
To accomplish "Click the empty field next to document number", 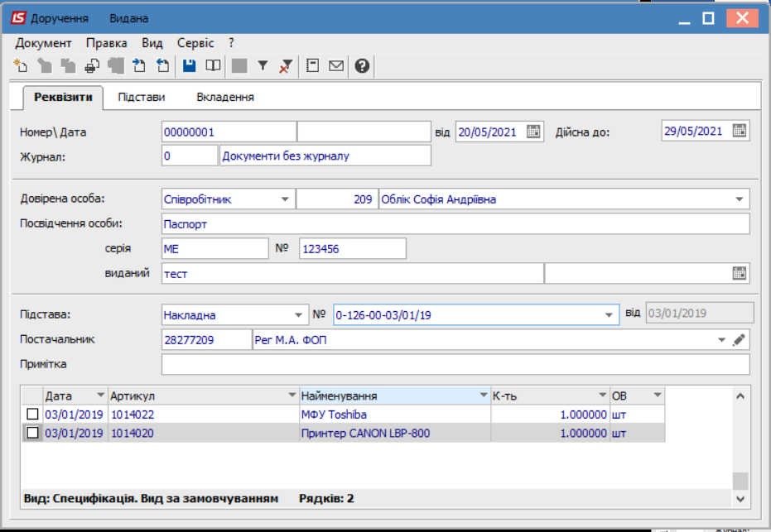I will coord(364,132).
